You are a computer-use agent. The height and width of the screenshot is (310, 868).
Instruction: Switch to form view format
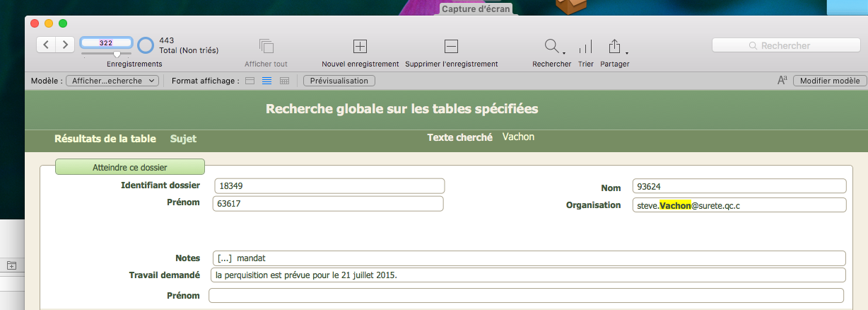250,81
